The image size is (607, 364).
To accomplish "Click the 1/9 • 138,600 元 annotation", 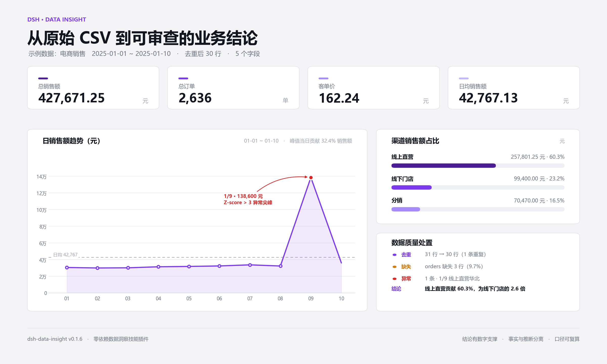I will click(x=243, y=196).
